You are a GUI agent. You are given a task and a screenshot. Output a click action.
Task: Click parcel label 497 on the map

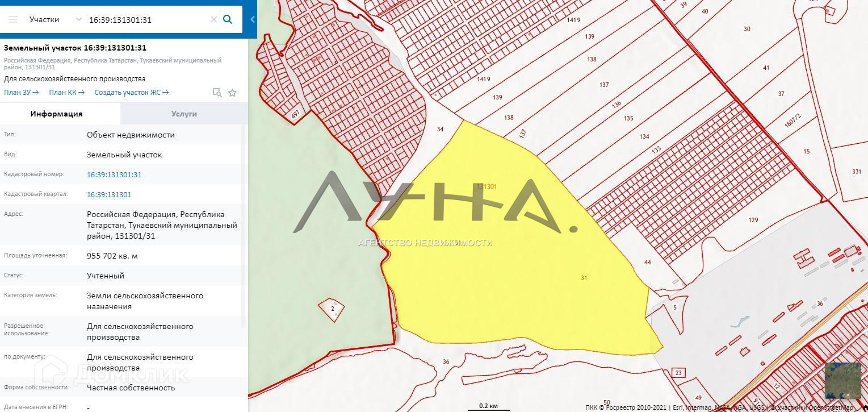click(295, 115)
